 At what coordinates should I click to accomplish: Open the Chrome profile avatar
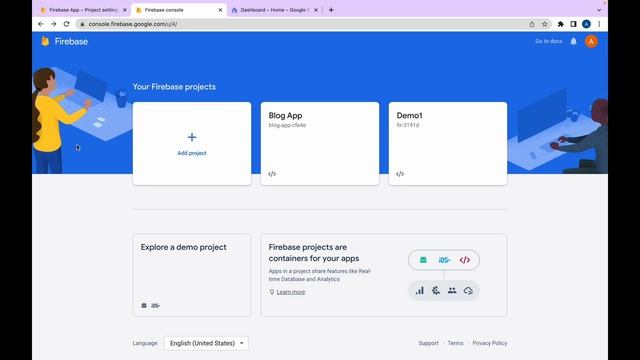(x=587, y=24)
